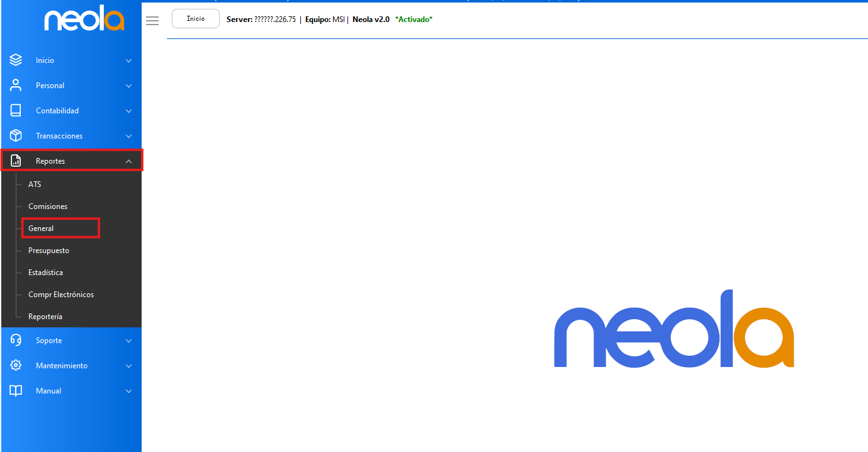Select Compr Electrónicos submenu item

[61, 295]
